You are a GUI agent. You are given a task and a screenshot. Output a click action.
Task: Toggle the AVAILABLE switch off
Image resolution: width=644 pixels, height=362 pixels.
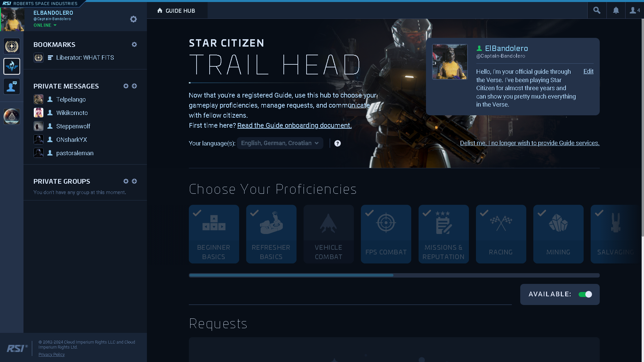(x=585, y=294)
